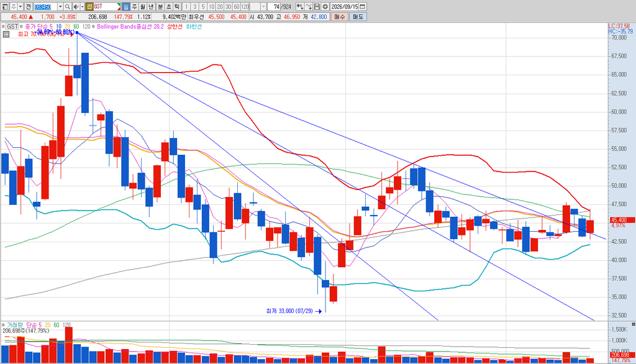Image resolution: width=636 pixels, height=364 pixels.
Task: Click the small square marker before 종가 단순
Action: coord(22,27)
